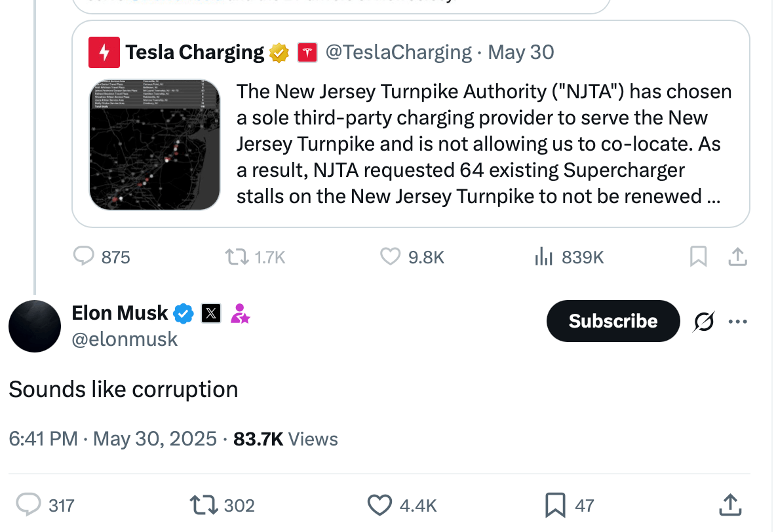Click the blue verified checkmark badge
This screenshot has width=776, height=532.
coord(184,314)
